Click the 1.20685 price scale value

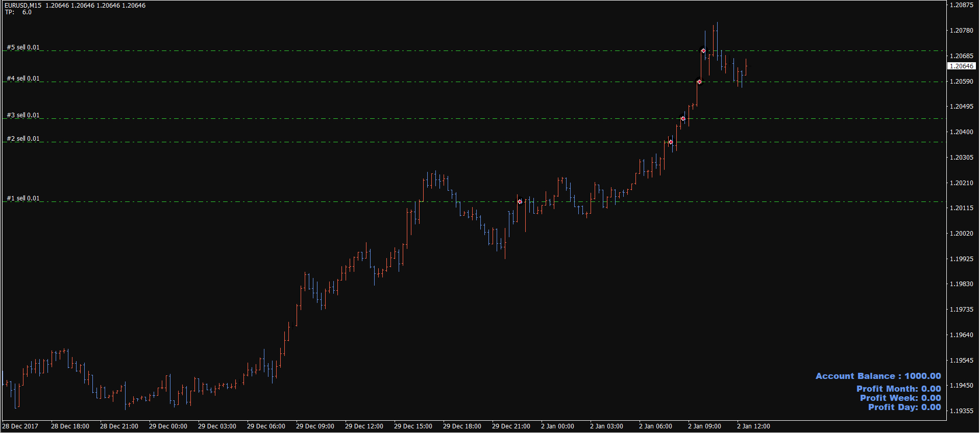tap(962, 56)
